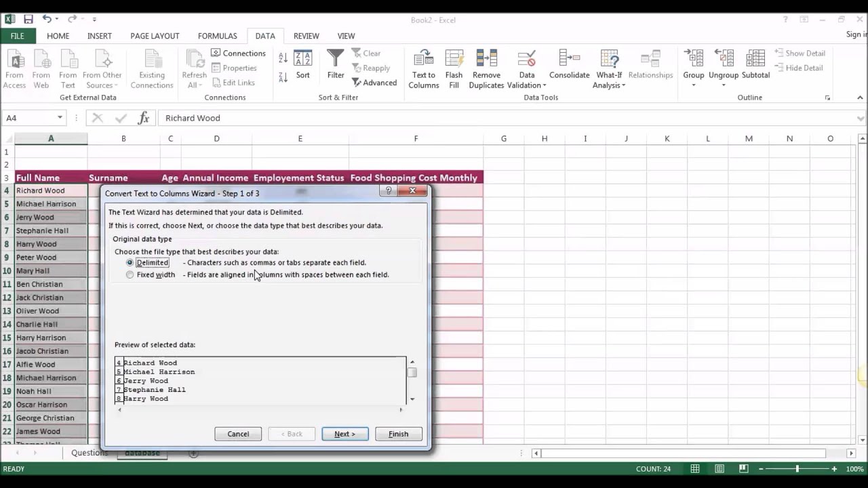The width and height of the screenshot is (868, 488).
Task: Click the formula bar input
Action: click(507, 118)
